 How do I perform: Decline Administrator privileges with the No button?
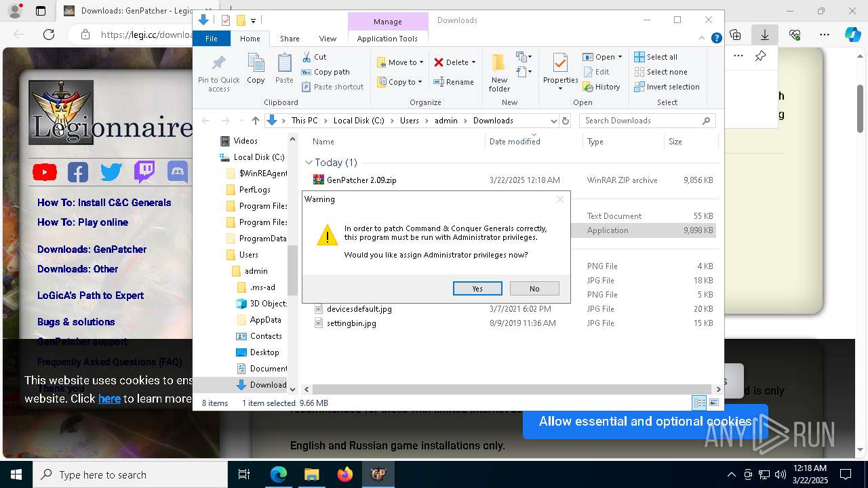534,289
